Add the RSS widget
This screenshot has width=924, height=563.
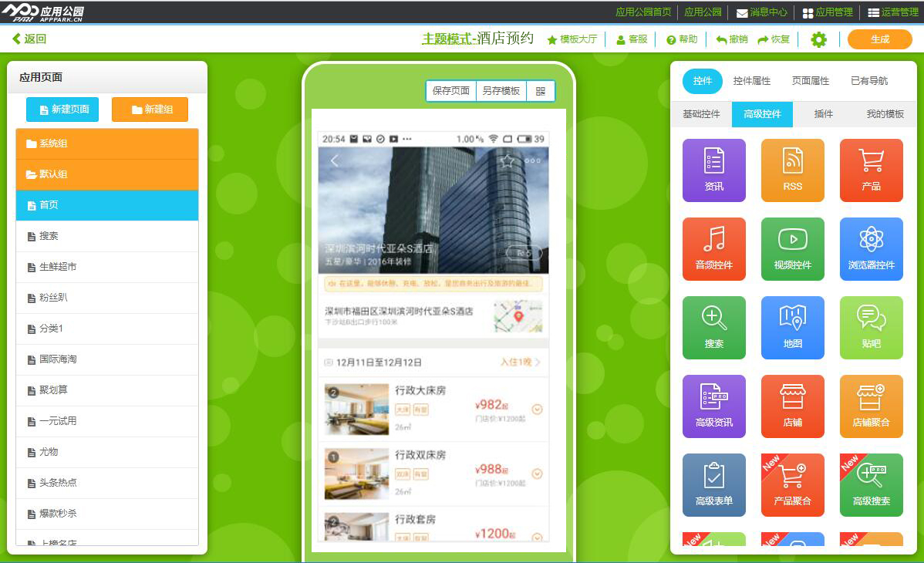pos(792,170)
